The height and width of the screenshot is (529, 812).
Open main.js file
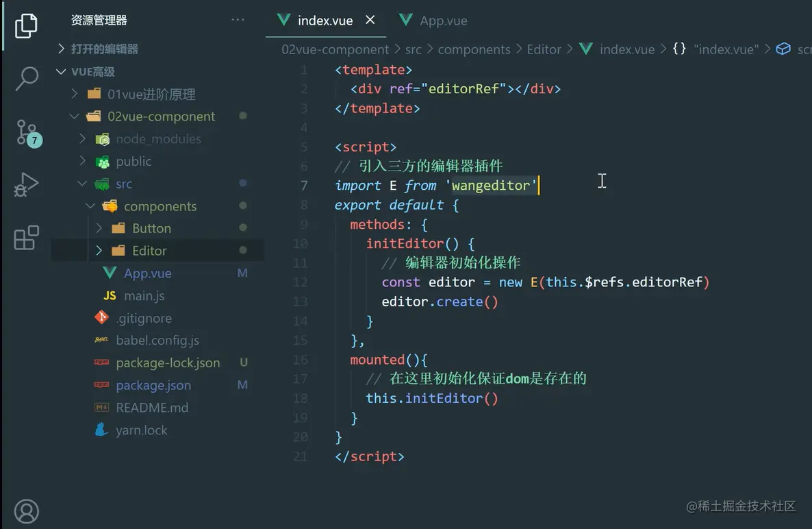pos(144,296)
